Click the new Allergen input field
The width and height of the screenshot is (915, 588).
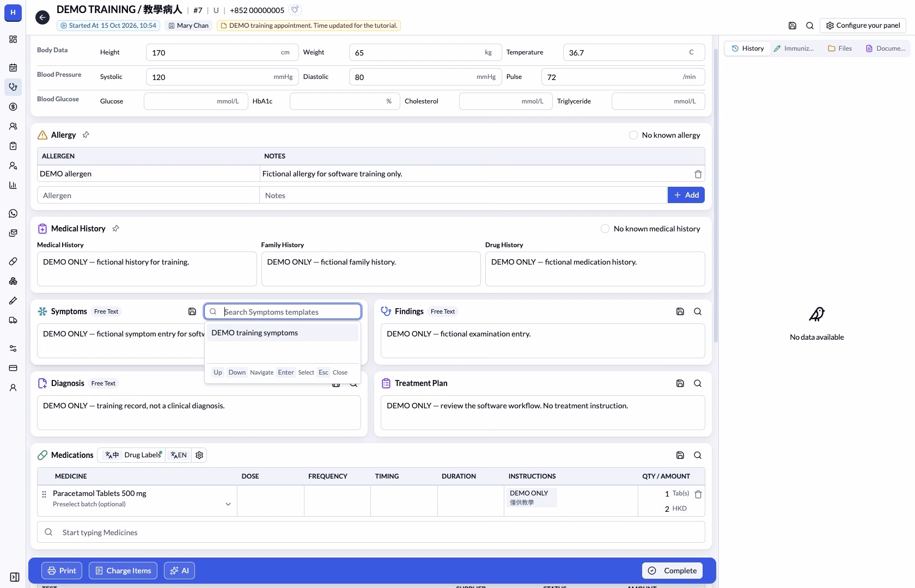click(148, 195)
